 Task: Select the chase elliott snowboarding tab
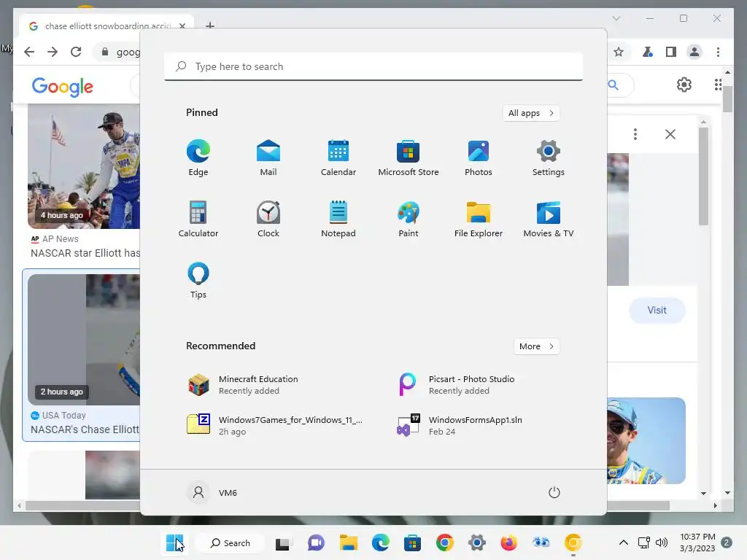coord(107,26)
